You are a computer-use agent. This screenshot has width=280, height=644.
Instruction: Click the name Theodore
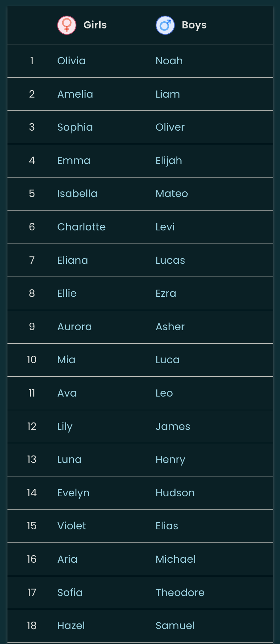[180, 593]
